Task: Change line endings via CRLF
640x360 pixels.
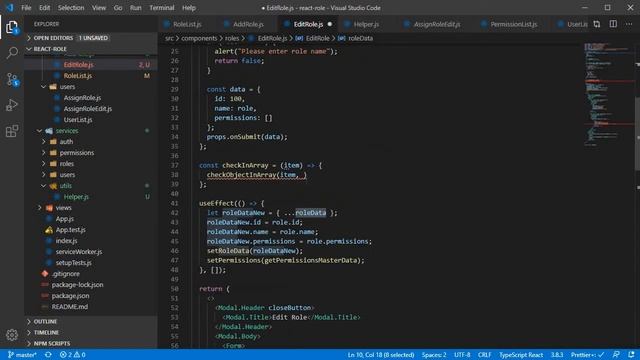Action: 484,355
